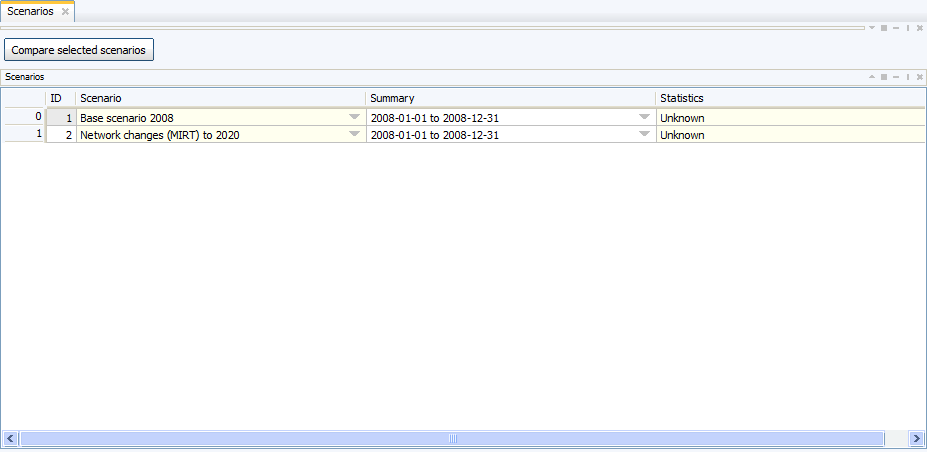Close Scenarios table panel with X icon
The height and width of the screenshot is (452, 927).
(x=920, y=77)
